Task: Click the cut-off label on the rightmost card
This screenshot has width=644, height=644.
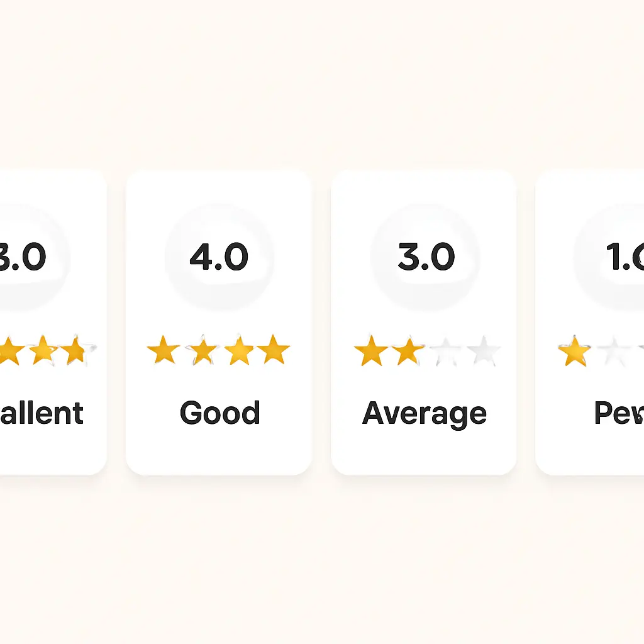Action: tap(619, 413)
